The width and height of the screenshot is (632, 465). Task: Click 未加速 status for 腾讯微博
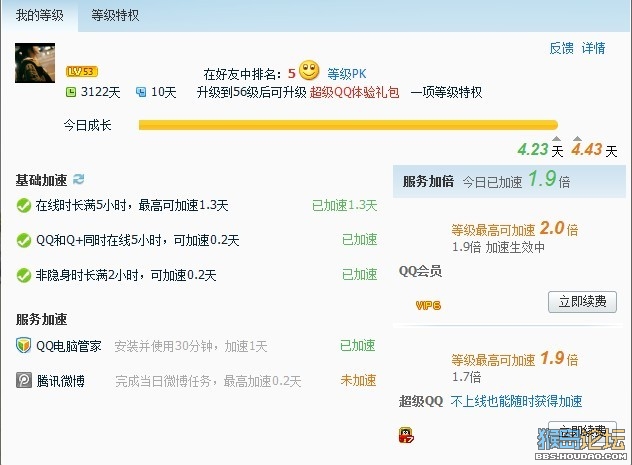[358, 380]
